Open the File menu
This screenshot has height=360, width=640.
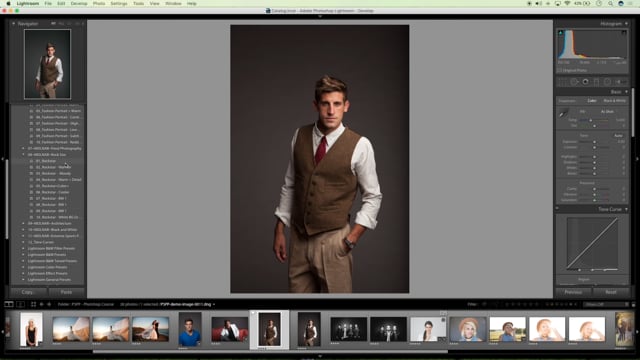pyautogui.click(x=48, y=3)
